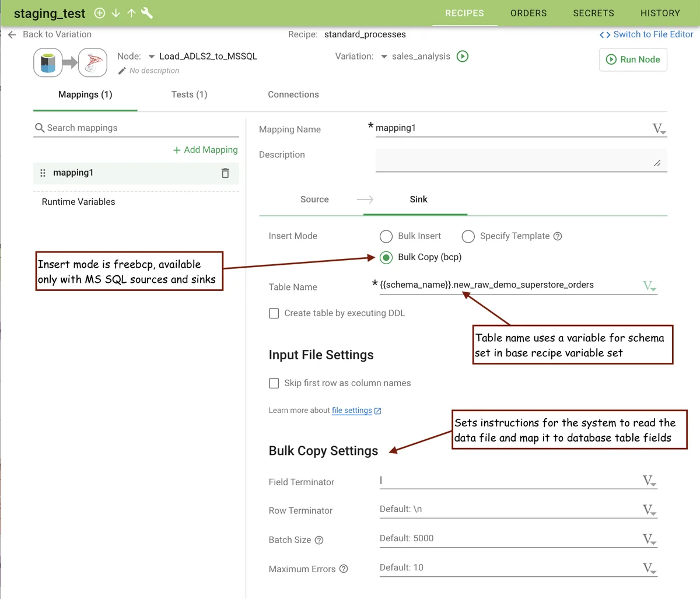Click the plus circle icon beside staging_test
Viewport: 700px width, 599px height.
pyautogui.click(x=100, y=13)
